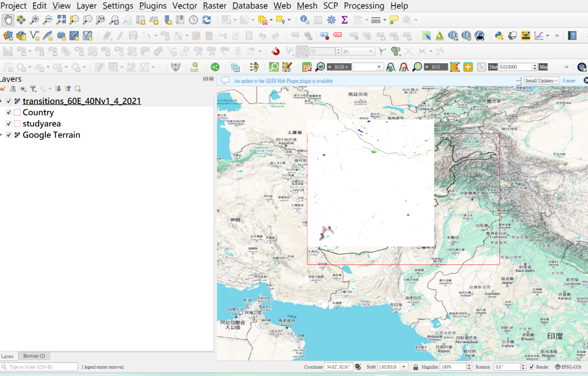Click the SCP standard deviation stretch icon
Viewport: 588px width, 376px height.
pos(404,67)
